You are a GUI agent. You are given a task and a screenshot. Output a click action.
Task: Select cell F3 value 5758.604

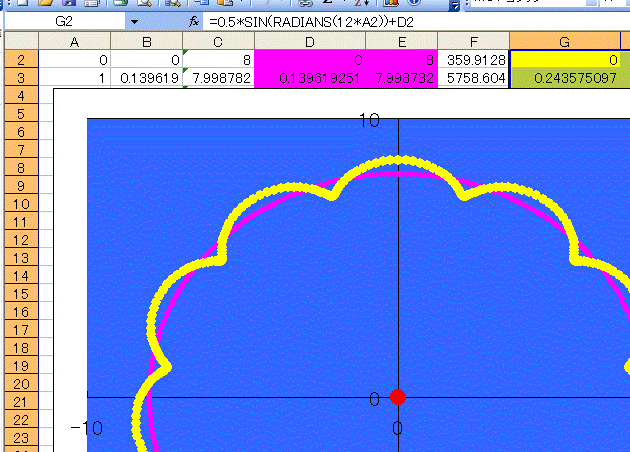click(x=473, y=77)
